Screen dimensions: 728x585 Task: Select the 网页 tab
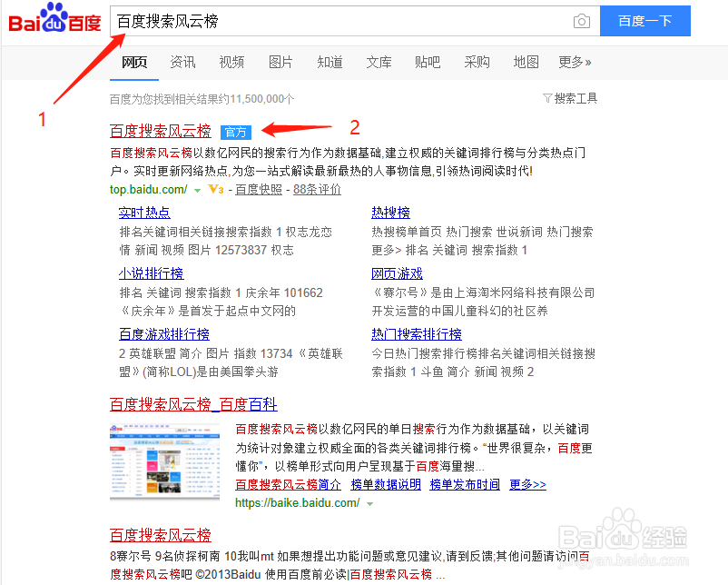coord(134,62)
